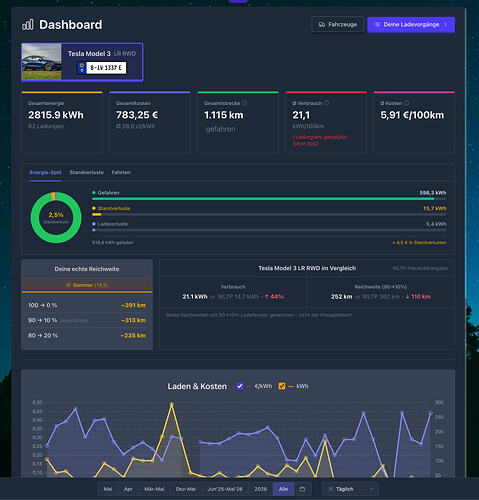Select the Mai time range
479x500 pixels.
tap(108, 489)
